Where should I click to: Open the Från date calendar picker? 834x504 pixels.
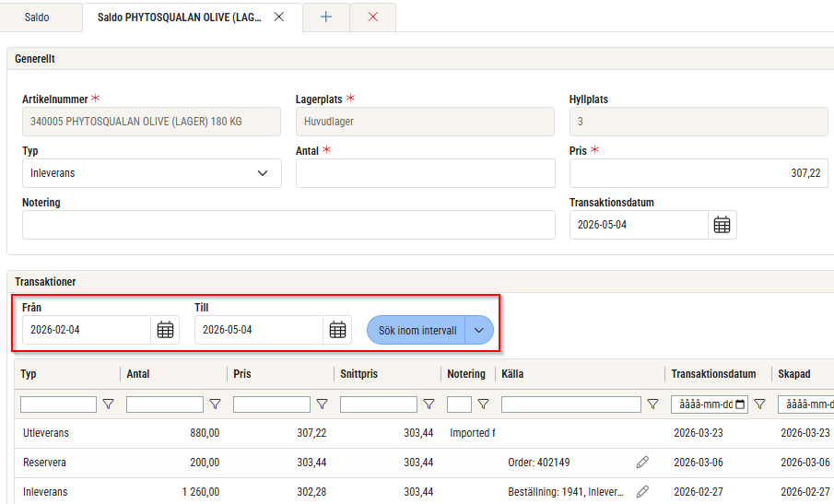coord(165,330)
